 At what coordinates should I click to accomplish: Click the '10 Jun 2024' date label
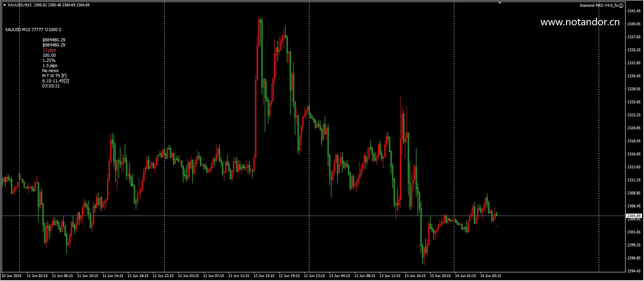(12, 276)
